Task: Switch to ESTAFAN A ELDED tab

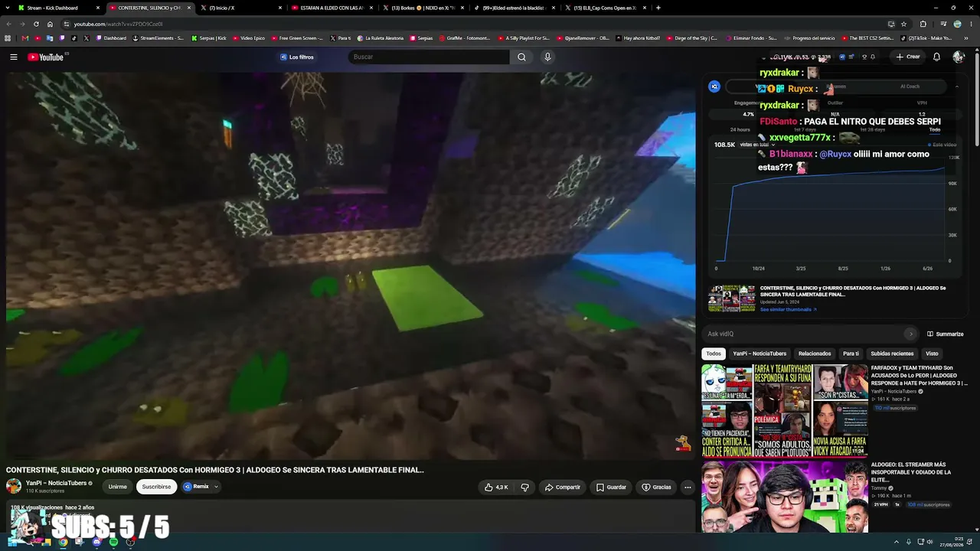Action: pyautogui.click(x=332, y=8)
